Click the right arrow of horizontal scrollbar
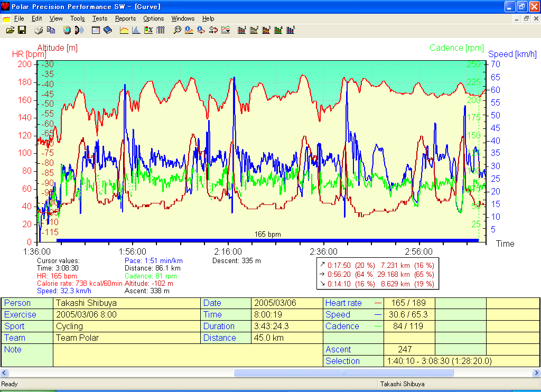The width and height of the screenshot is (541, 392). pos(535,373)
